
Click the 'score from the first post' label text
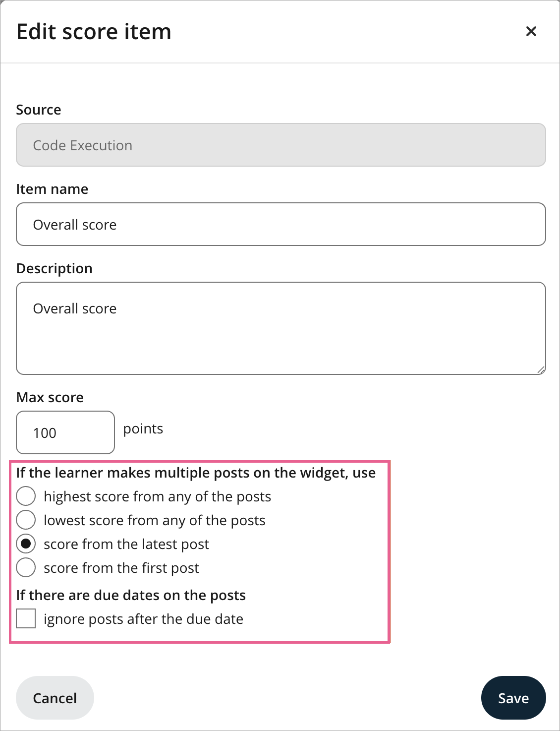121,568
